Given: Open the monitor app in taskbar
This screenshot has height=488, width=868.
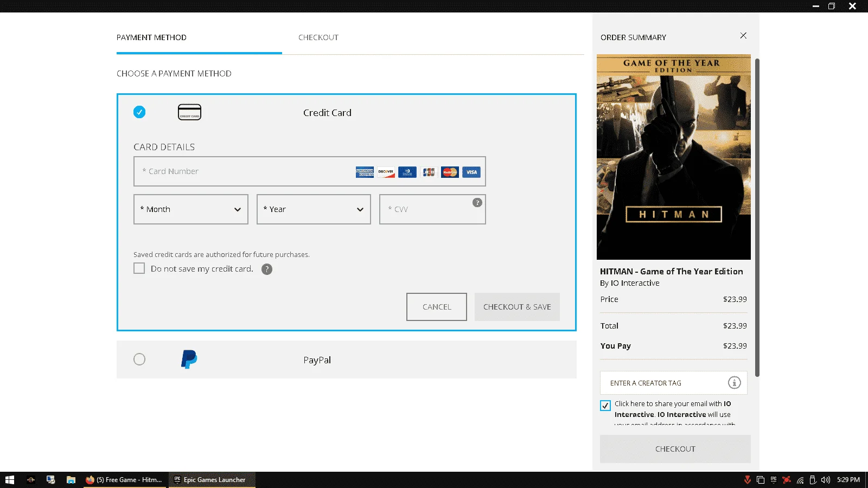Looking at the screenshot, I should pos(51,480).
